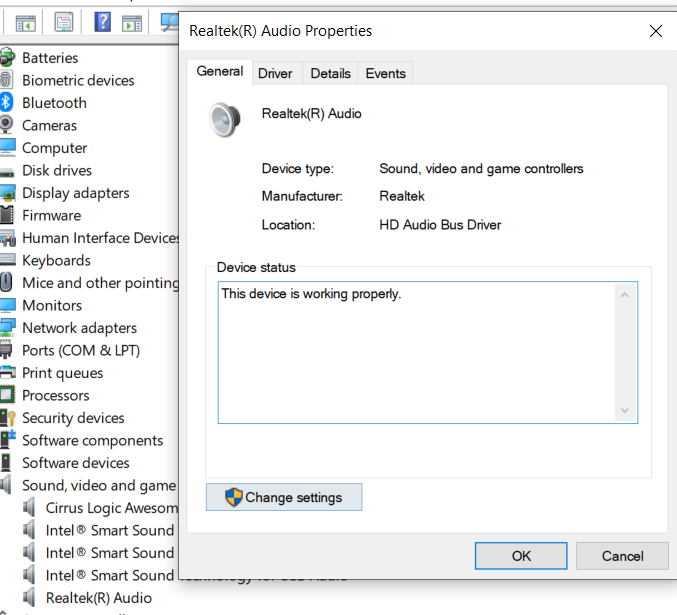Click the Cameras webcam icon
The image size is (677, 615).
point(6,125)
